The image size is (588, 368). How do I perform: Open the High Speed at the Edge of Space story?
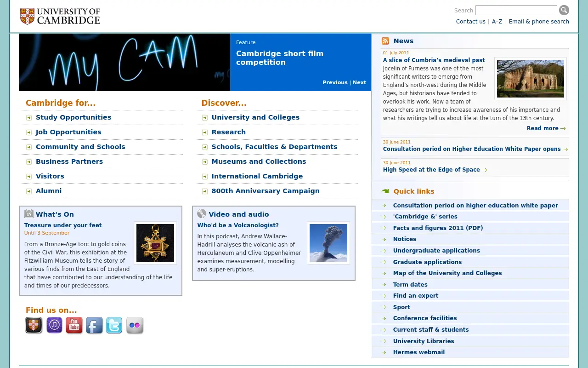click(431, 170)
